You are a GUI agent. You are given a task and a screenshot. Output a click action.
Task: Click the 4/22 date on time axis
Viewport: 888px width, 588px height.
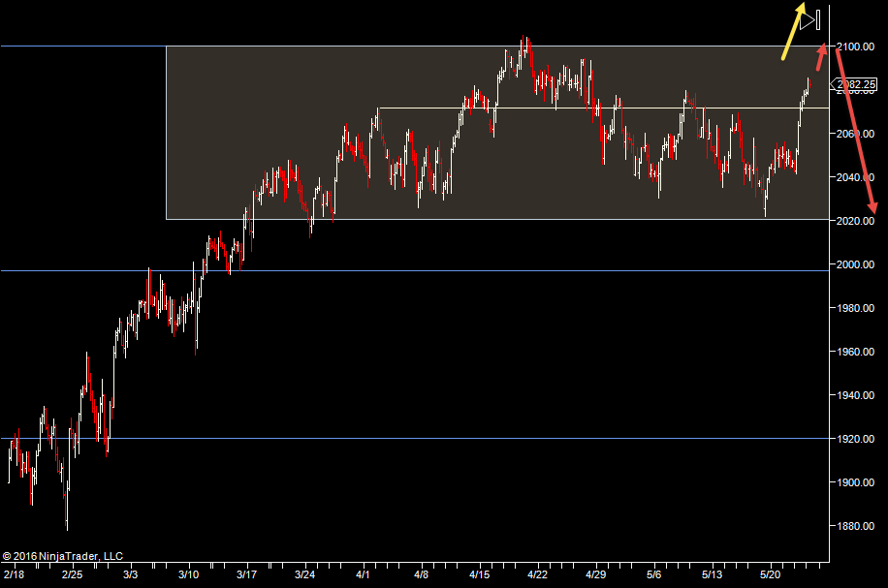[x=536, y=573]
